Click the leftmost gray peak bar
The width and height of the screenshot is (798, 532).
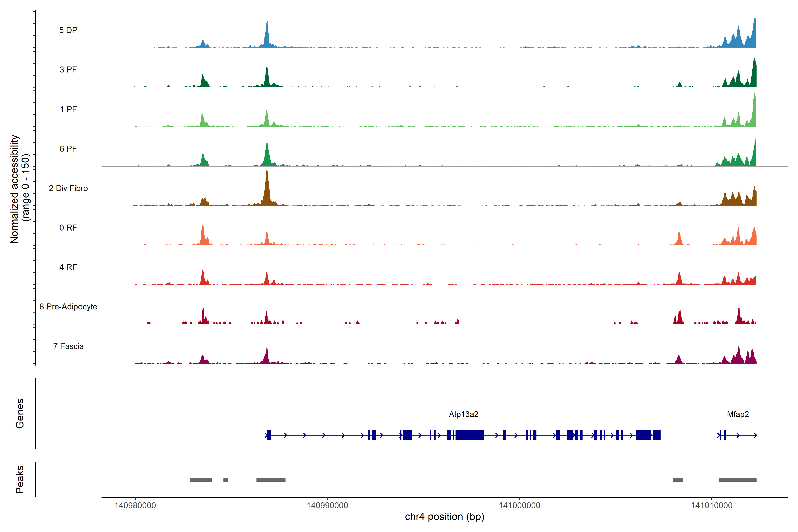(201, 480)
